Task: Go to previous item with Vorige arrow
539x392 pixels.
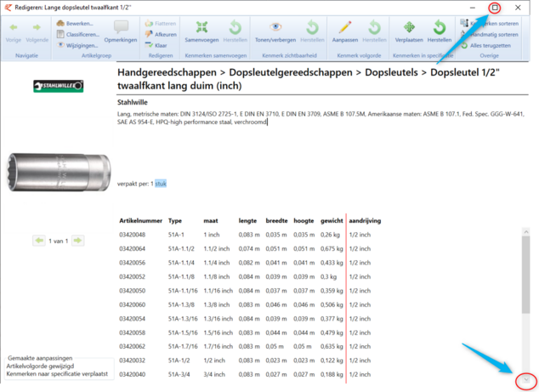Action: 14,32
